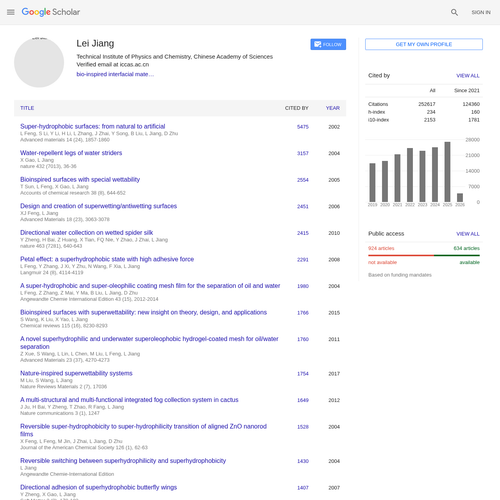
Task: Click the 2025 citations bar
Action: tap(447, 172)
